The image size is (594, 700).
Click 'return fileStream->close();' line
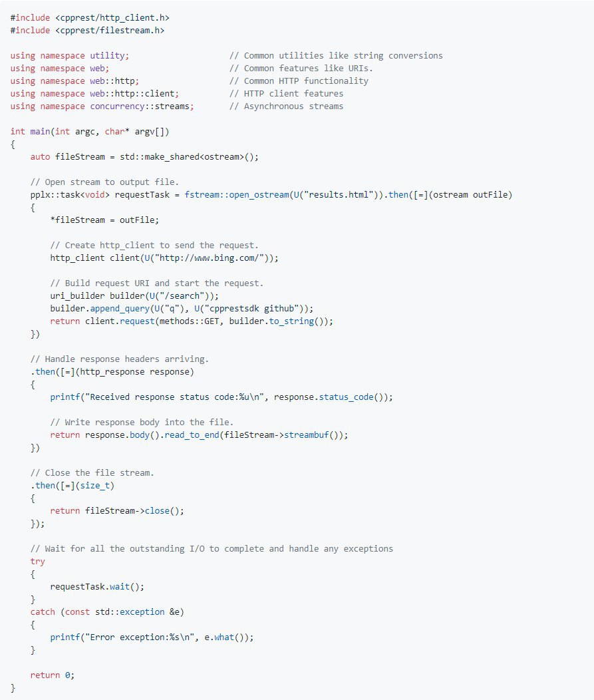[117, 511]
